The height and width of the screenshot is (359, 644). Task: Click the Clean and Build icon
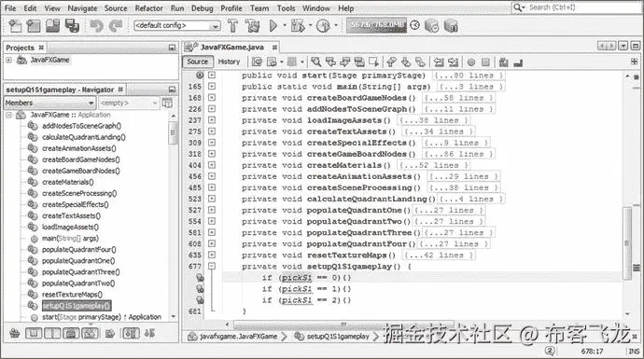(x=252, y=26)
